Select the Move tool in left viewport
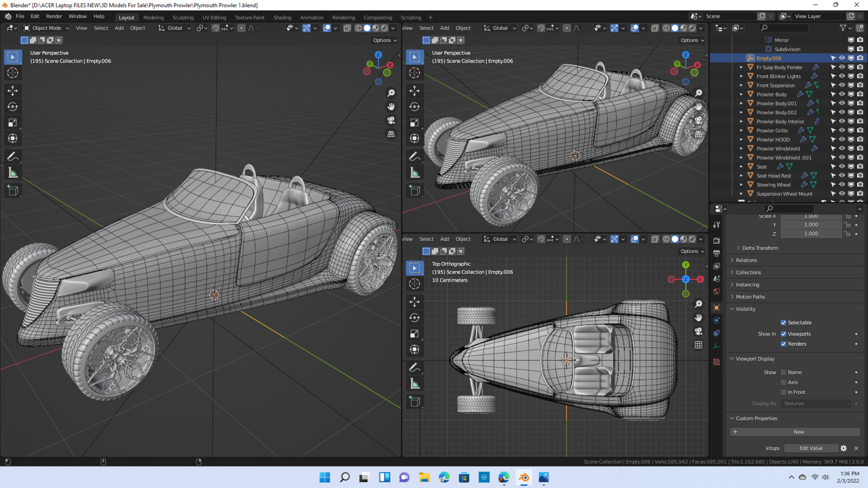The width and height of the screenshot is (868, 488). (x=13, y=91)
